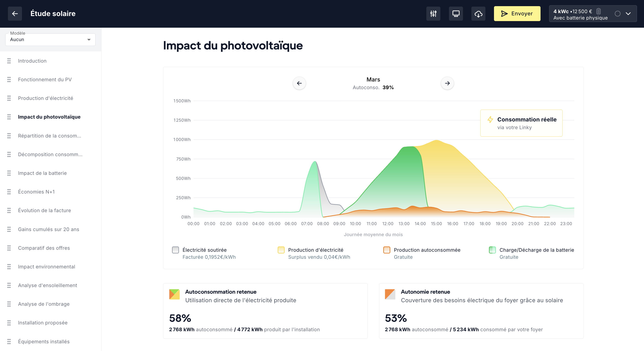Click the 53% autonomie value
The image size is (644, 351).
click(x=396, y=318)
